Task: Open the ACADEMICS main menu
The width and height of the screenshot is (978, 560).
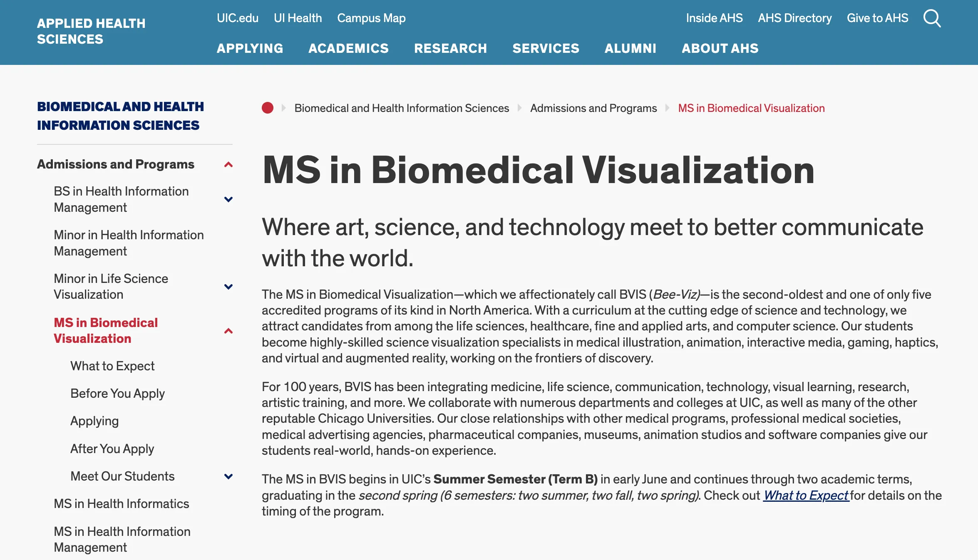Action: pyautogui.click(x=348, y=48)
